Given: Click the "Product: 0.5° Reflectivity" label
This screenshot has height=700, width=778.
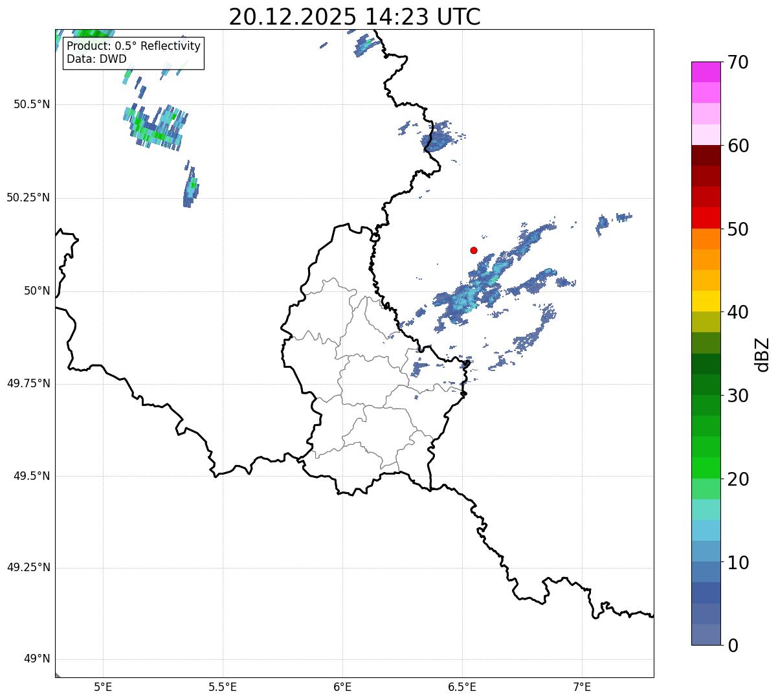Looking at the screenshot, I should (x=133, y=47).
